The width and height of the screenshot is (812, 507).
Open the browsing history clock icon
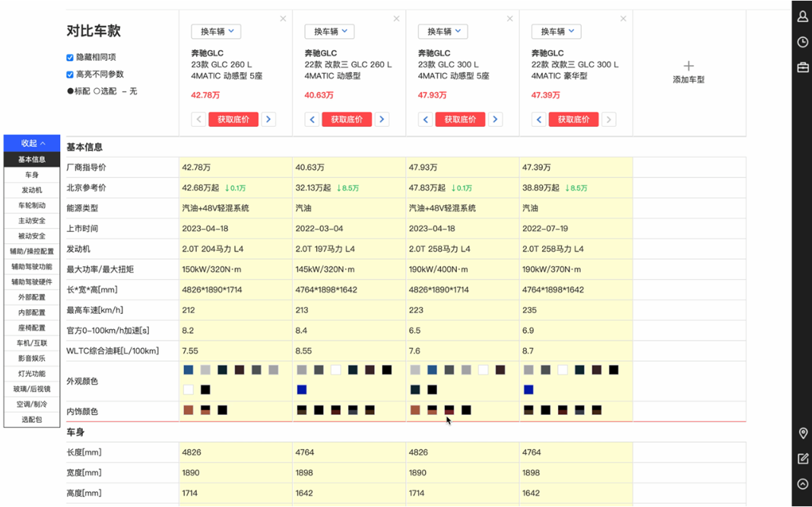[x=802, y=42]
